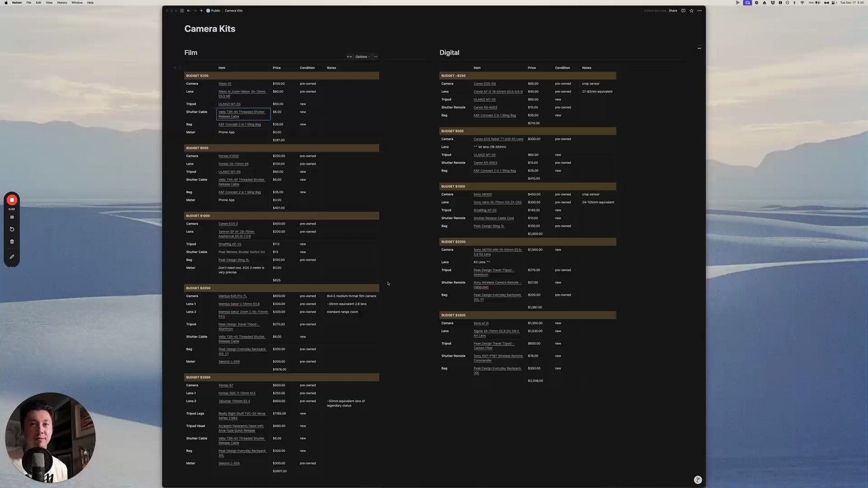Open the page three-dot menu
This screenshot has height=488, width=868.
point(699,11)
